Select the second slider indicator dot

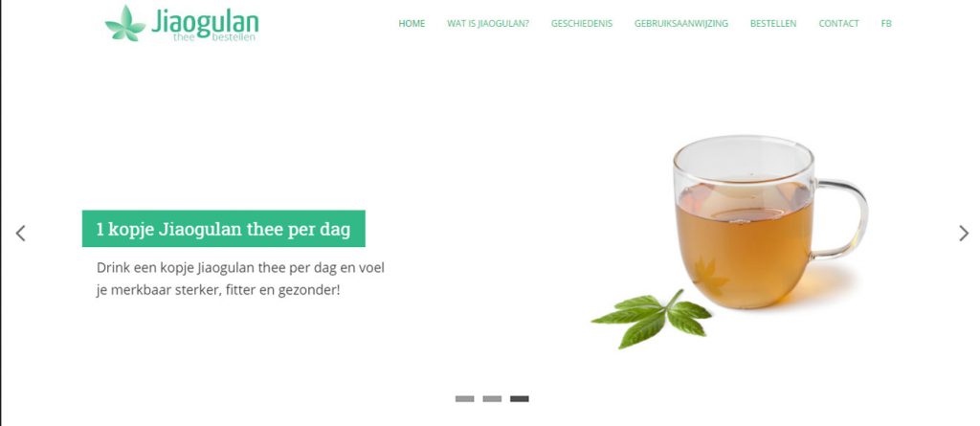492,398
